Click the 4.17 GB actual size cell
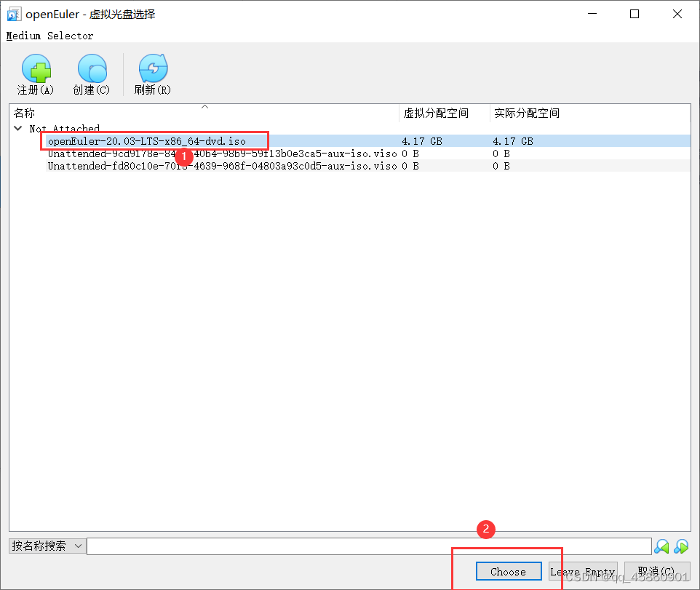The height and width of the screenshot is (590, 700). (x=513, y=141)
